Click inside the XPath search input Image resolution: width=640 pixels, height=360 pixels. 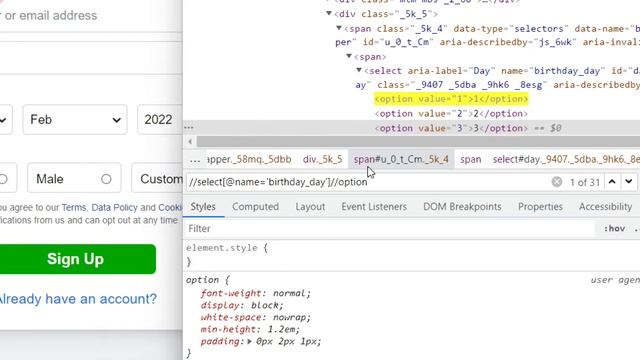367,182
